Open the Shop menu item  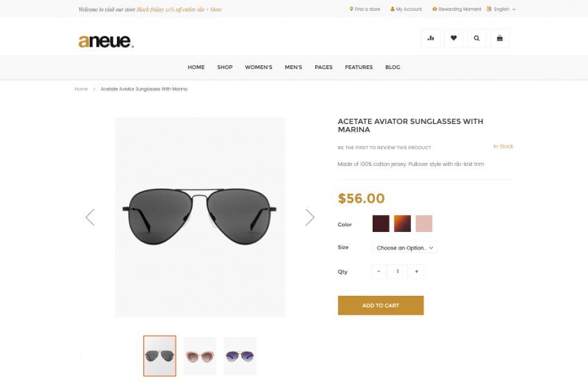point(225,67)
